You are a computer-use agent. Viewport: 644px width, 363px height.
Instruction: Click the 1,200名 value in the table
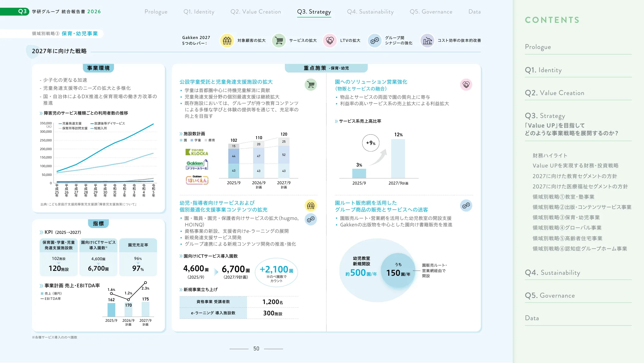pos(273,302)
